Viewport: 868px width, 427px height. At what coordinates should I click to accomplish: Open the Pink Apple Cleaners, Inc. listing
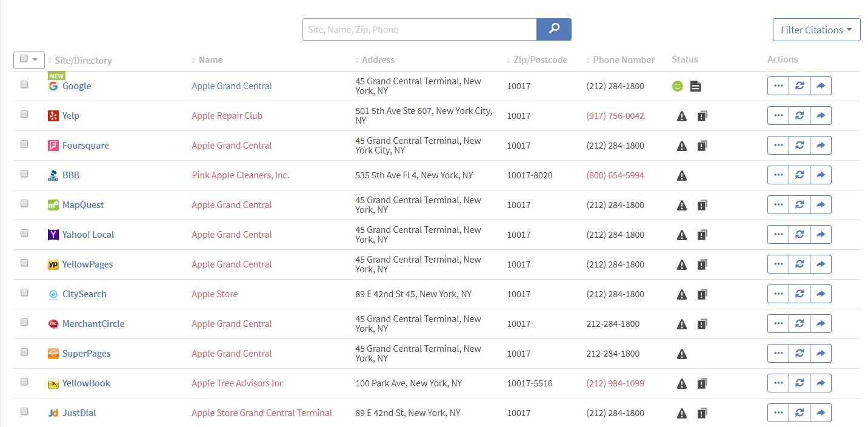(241, 175)
